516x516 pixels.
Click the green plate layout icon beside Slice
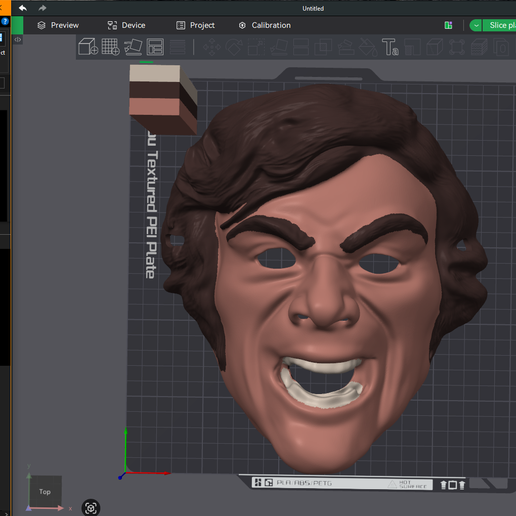coord(448,25)
